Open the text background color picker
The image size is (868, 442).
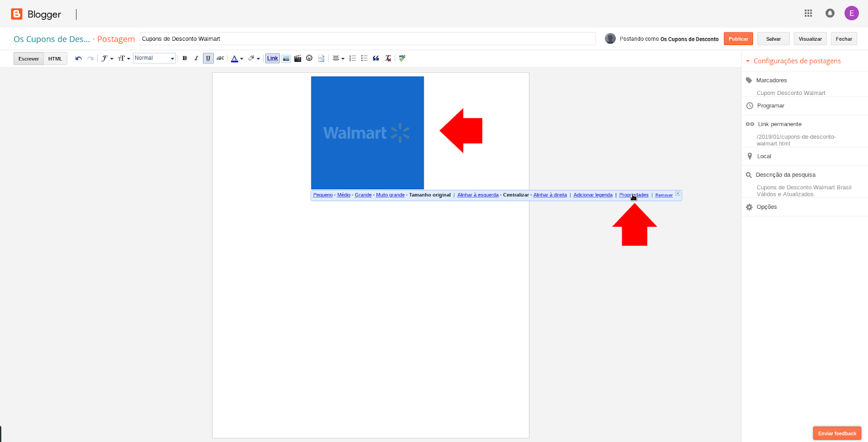(x=254, y=59)
